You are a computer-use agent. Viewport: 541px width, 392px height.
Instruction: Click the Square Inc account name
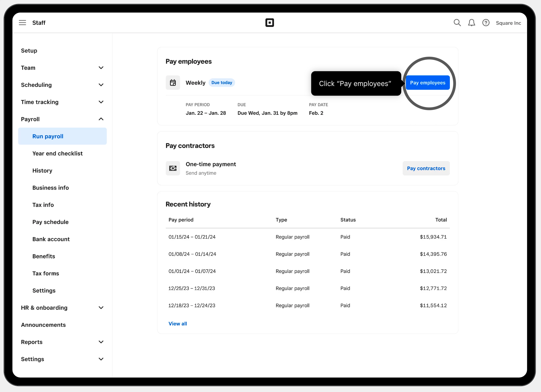pyautogui.click(x=508, y=23)
